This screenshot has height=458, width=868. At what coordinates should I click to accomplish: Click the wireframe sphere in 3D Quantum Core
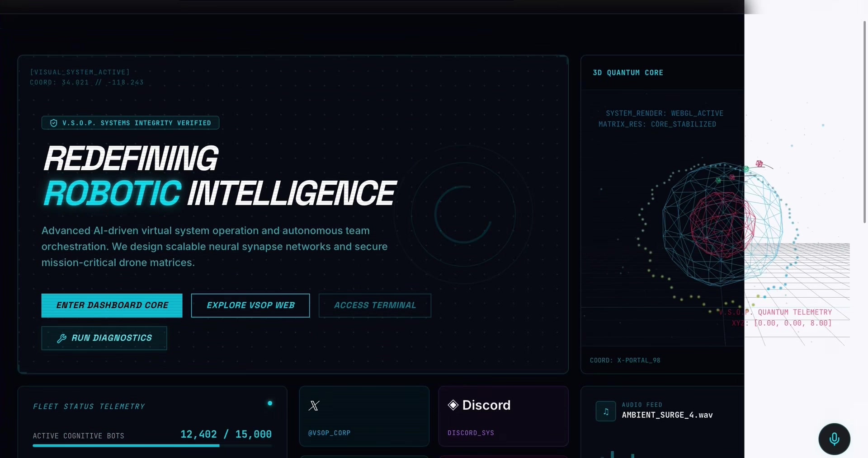point(722,224)
